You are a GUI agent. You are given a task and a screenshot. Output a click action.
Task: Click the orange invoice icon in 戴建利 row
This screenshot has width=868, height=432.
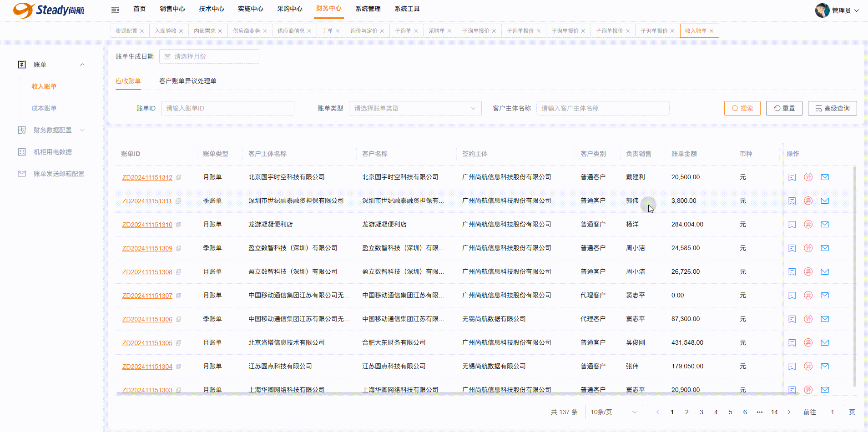point(808,177)
